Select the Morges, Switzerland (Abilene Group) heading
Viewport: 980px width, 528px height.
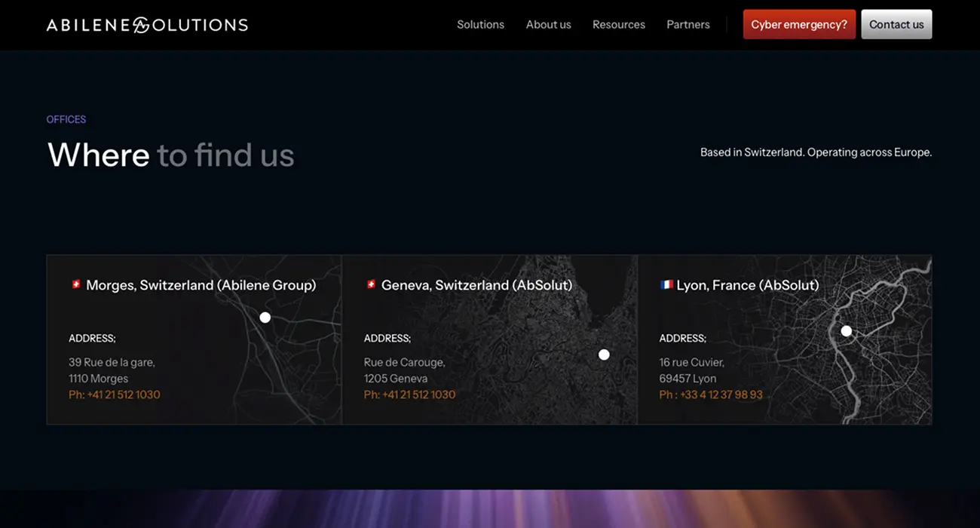pyautogui.click(x=201, y=285)
